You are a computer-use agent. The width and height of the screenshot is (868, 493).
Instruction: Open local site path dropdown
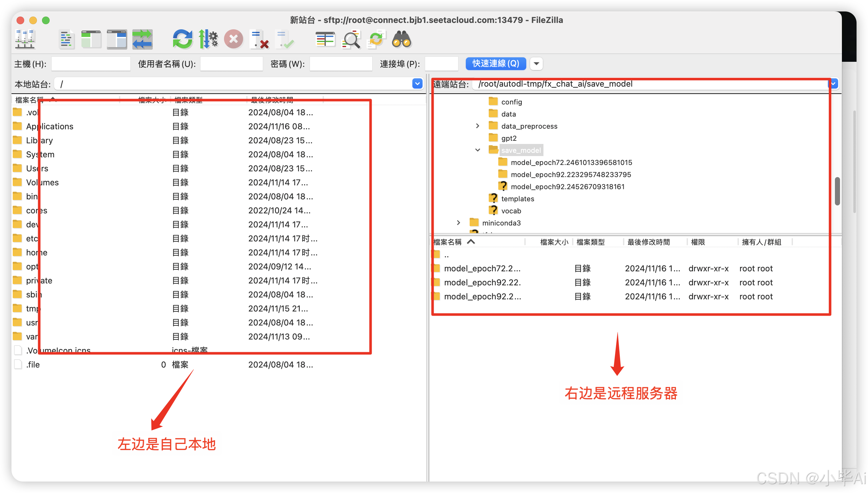[x=417, y=84]
